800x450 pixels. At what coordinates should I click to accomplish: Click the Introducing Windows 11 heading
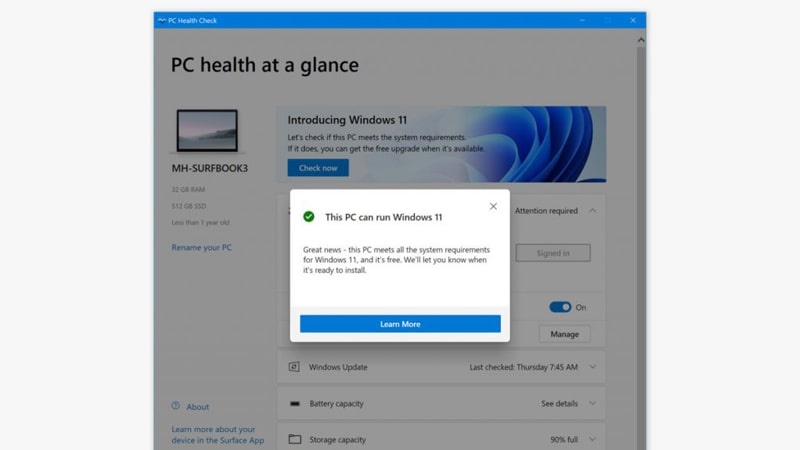[x=347, y=120]
